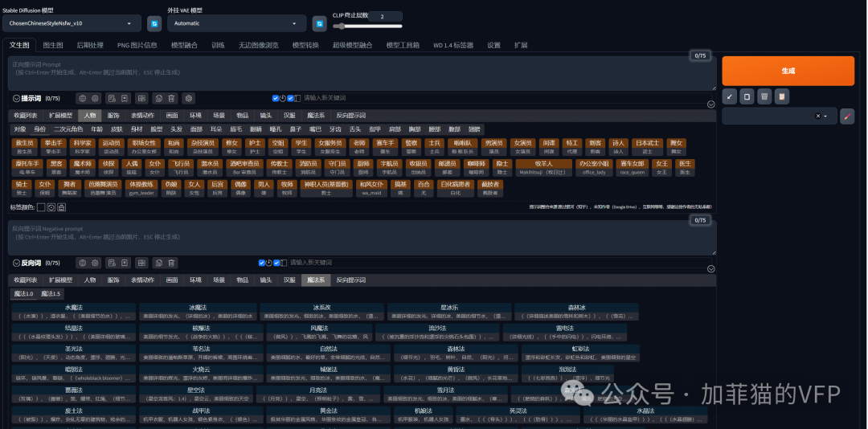Open the Stable Diffusion model dropdown
This screenshot has height=429, width=868.
pyautogui.click(x=72, y=24)
